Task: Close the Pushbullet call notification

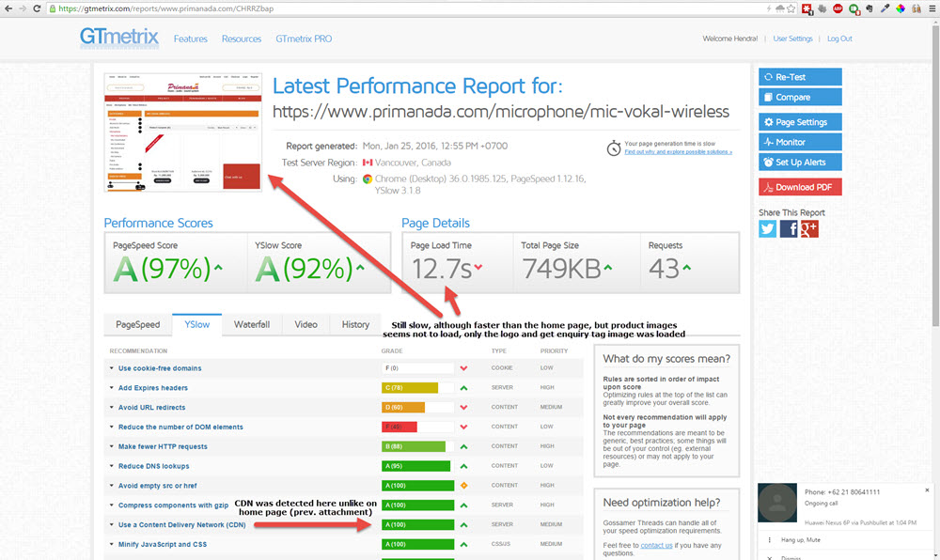Action: 927,490
